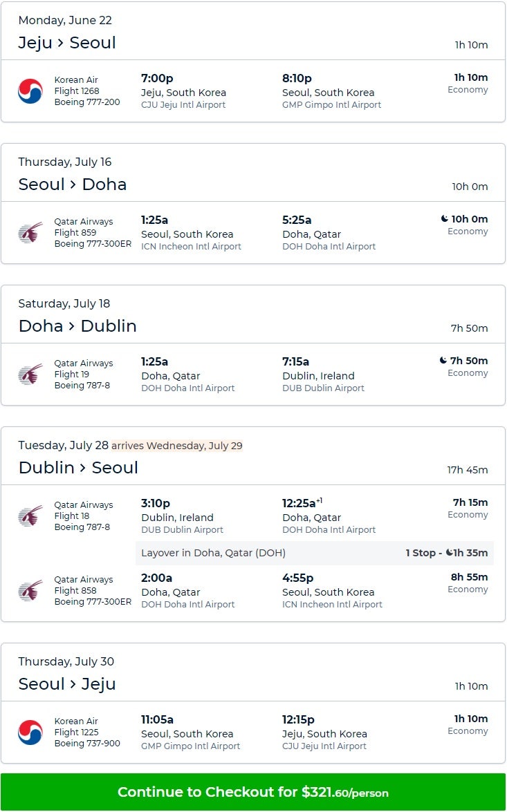Image resolution: width=507 pixels, height=812 pixels.
Task: Open the Doha > Dublin flight heading
Action: [x=77, y=326]
